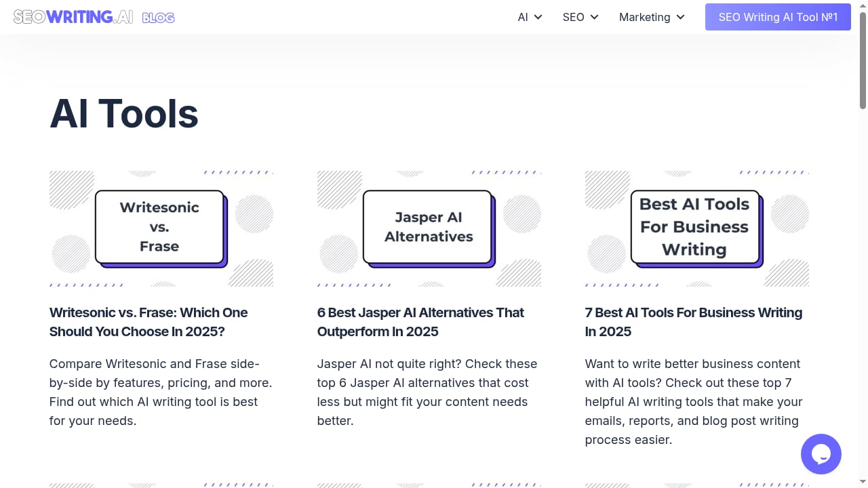Click the BLOG label next to logo
The width and height of the screenshot is (868, 488).
(x=159, y=18)
